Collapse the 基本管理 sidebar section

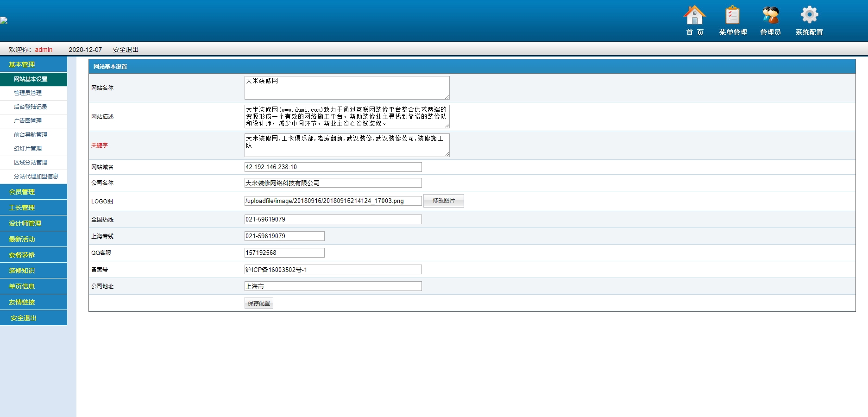pyautogui.click(x=33, y=64)
